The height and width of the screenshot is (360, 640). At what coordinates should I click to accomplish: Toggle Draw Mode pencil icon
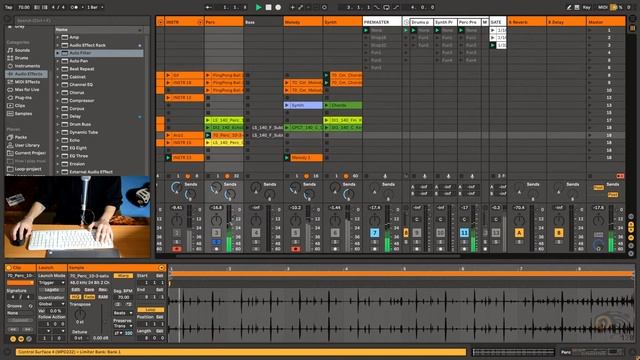point(569,7)
